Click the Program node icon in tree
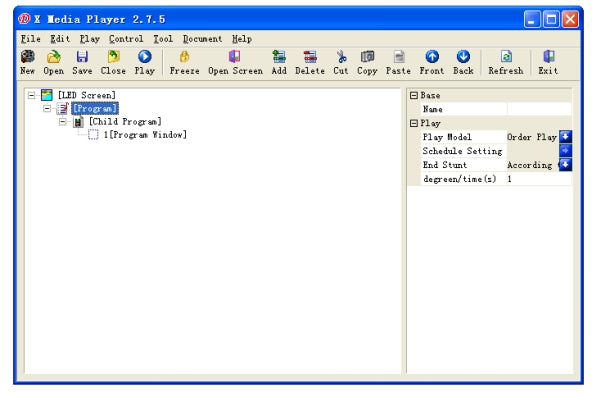Screen dimensions: 600x397 pos(63,108)
